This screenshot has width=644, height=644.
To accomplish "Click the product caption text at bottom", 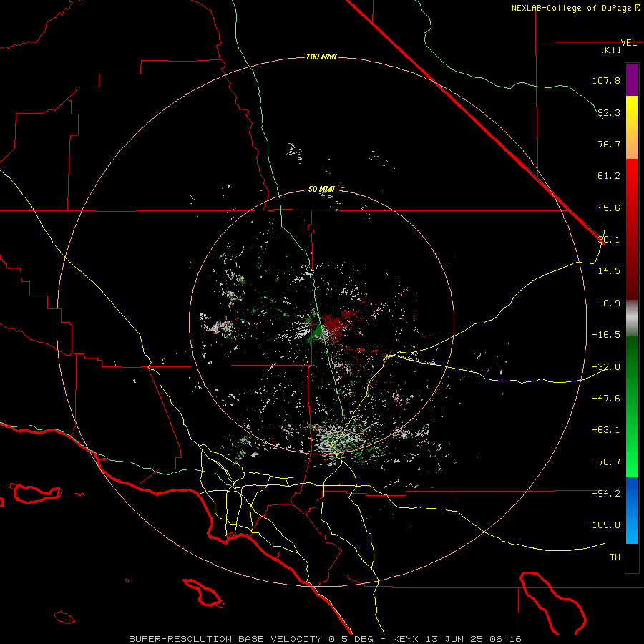I will [326, 639].
